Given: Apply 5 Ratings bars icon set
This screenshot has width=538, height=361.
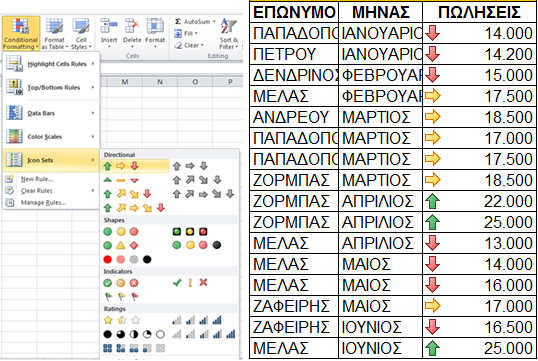Looking at the screenshot, I should 203,334.
